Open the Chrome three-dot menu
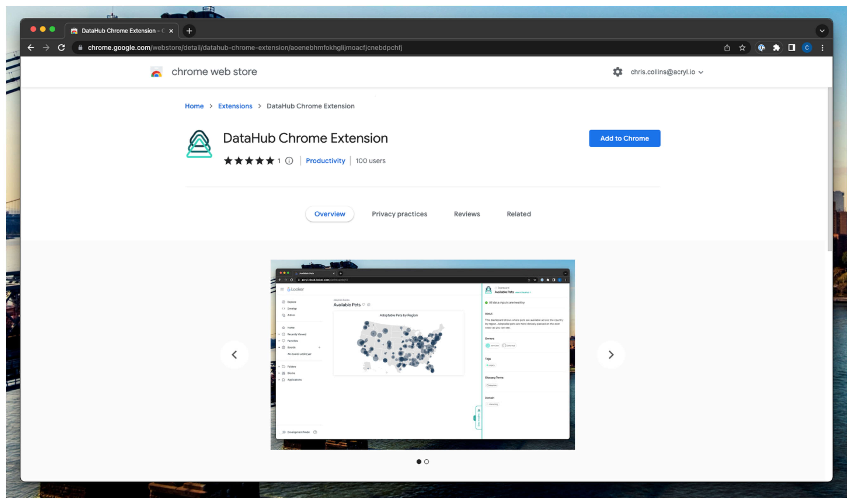 (822, 47)
